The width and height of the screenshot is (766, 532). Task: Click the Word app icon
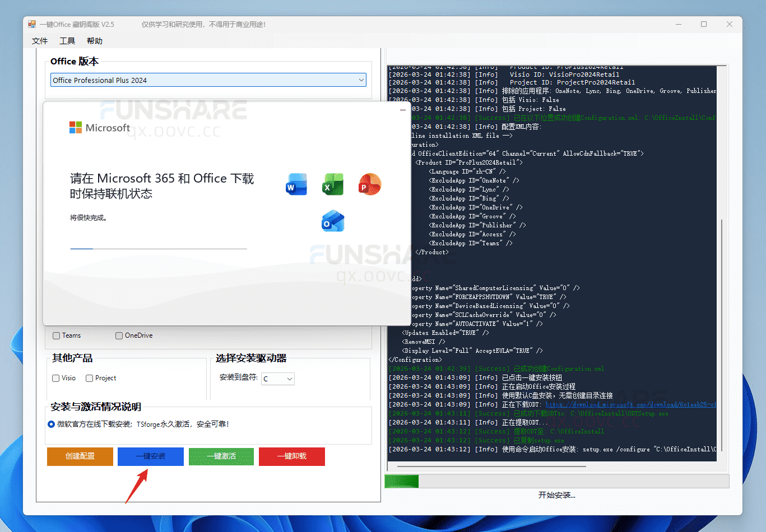296,184
